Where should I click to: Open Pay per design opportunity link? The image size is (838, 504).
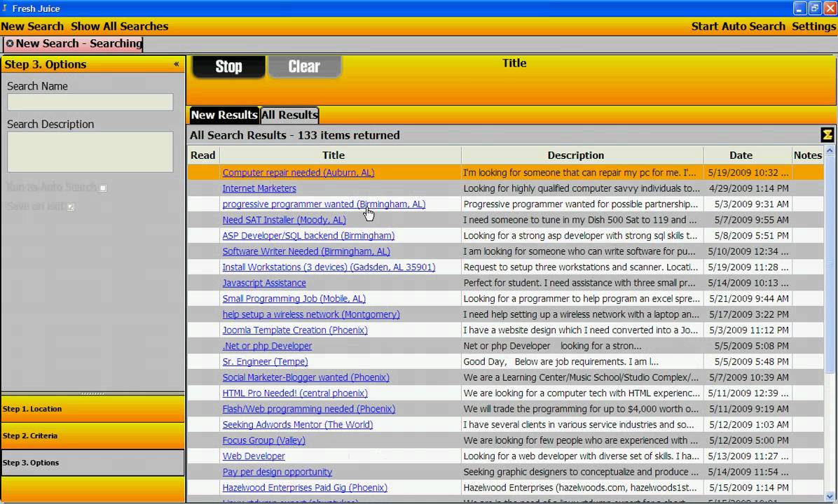coord(277,472)
